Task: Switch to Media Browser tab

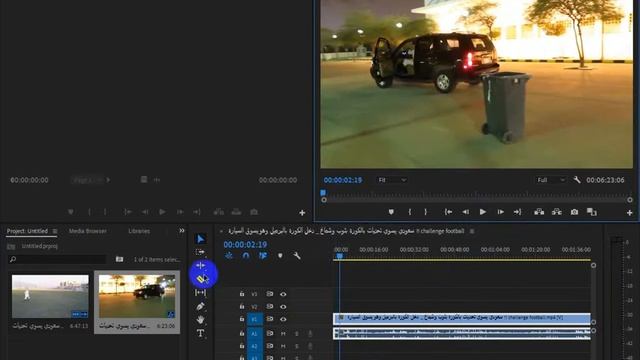Action: click(x=87, y=231)
